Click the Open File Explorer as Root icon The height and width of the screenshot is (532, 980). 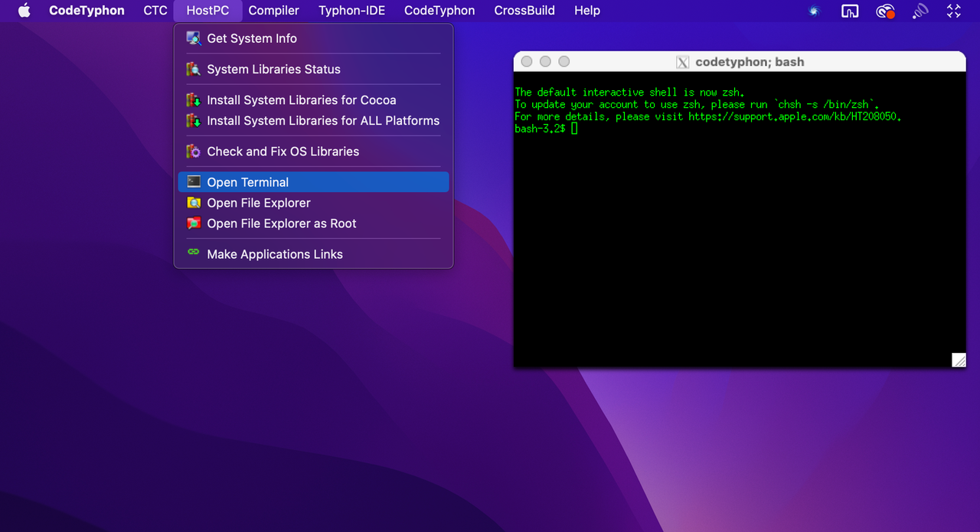tap(194, 224)
